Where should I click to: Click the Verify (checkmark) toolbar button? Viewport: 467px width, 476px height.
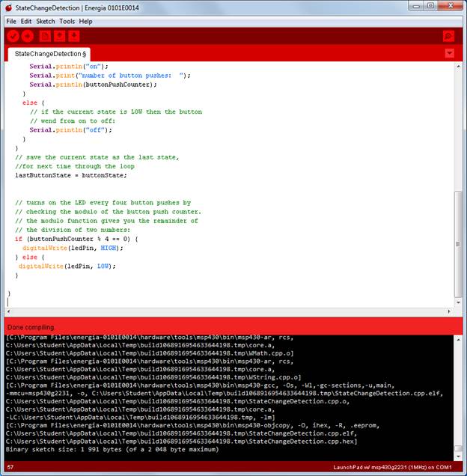[13, 36]
